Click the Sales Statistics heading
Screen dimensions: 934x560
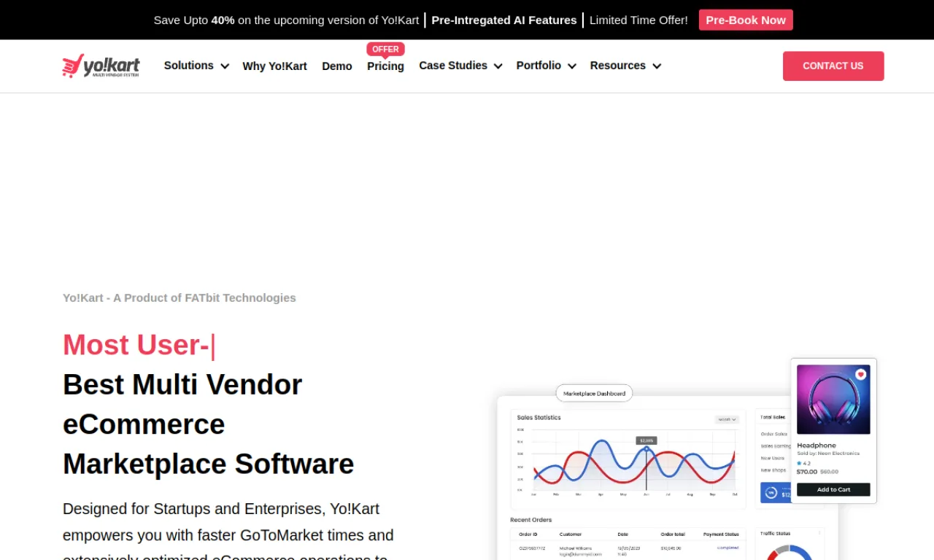pos(539,418)
